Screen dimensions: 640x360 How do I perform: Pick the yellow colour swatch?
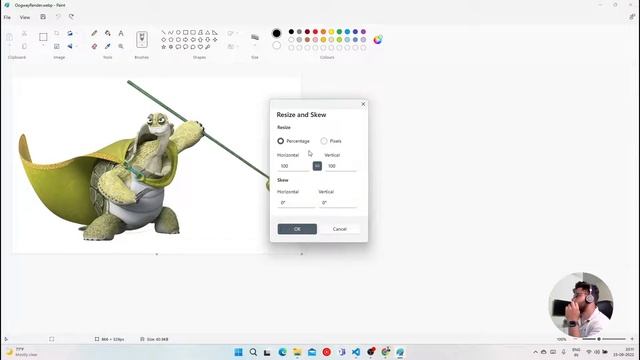tap(331, 31)
